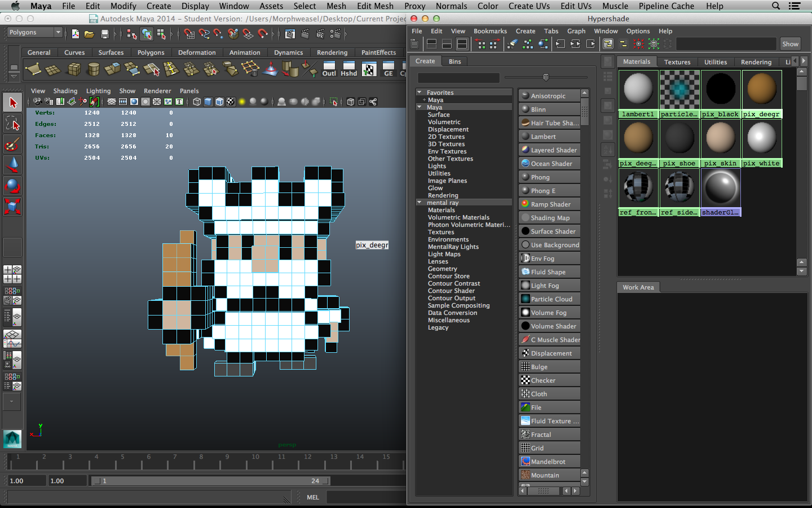
Task: Click the Save Scene disk icon
Action: pos(104,34)
